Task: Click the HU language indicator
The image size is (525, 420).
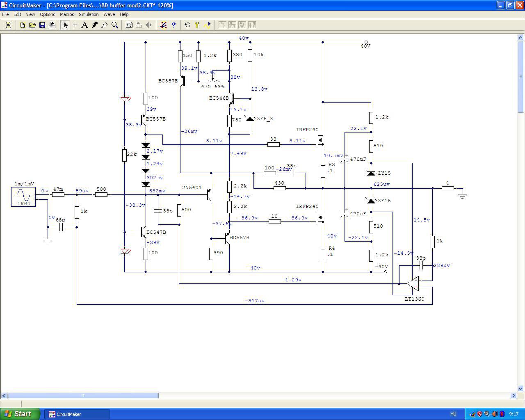Action: [453, 414]
